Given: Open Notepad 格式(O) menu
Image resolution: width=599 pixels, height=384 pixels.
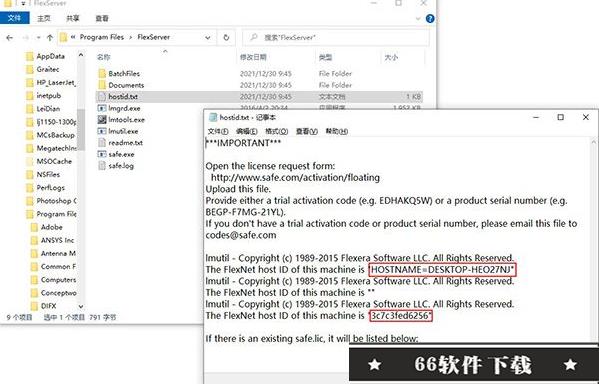Looking at the screenshot, I should (x=277, y=131).
